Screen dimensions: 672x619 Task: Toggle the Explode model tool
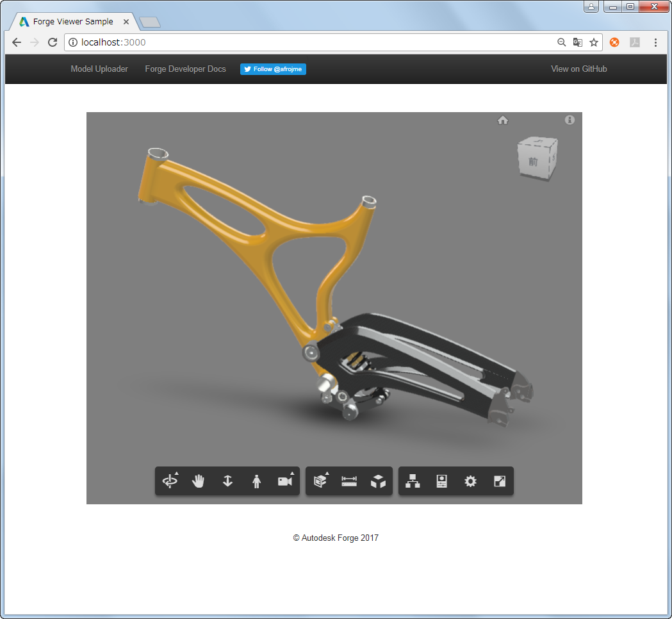[x=378, y=481]
